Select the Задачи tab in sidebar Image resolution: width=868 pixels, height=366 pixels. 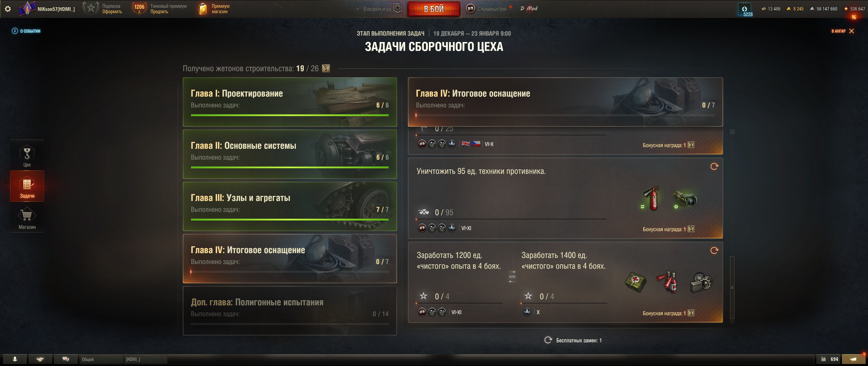27,186
